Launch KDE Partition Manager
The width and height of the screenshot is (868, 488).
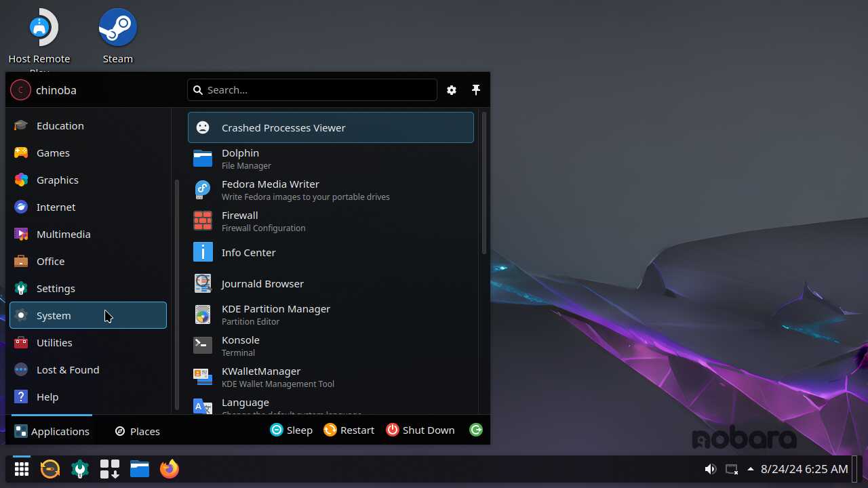tap(330, 314)
